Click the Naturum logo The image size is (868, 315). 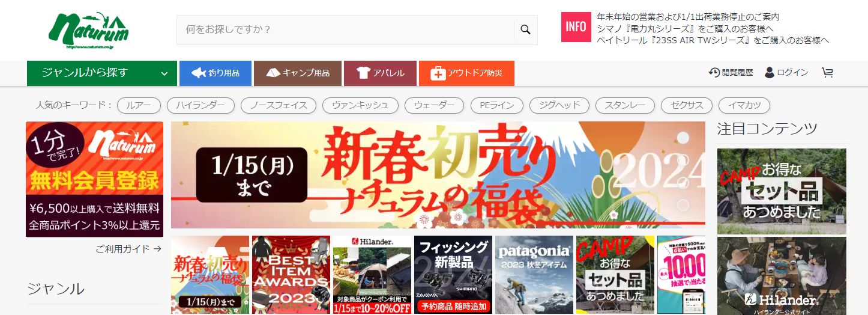click(x=89, y=31)
